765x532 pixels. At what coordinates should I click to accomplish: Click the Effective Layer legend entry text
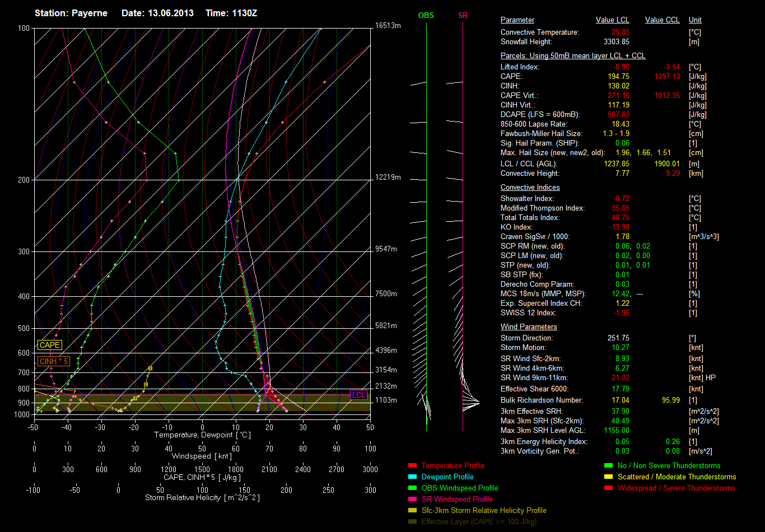pos(479,521)
